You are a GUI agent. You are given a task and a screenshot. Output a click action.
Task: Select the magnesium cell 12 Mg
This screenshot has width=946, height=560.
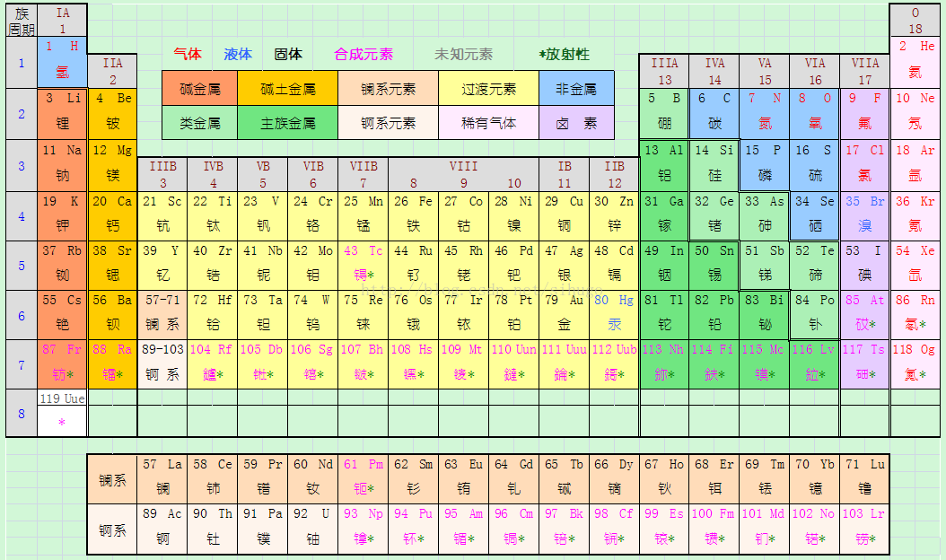tap(112, 166)
